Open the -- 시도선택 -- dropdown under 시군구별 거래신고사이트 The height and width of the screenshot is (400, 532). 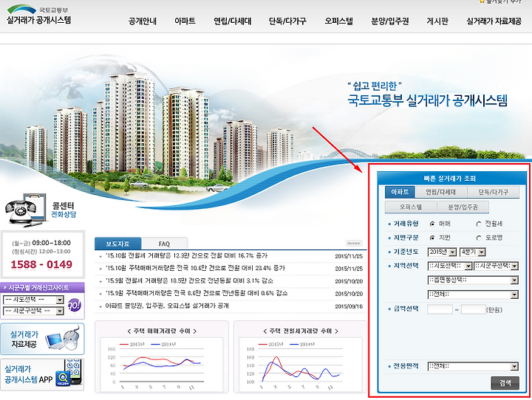click(x=33, y=300)
